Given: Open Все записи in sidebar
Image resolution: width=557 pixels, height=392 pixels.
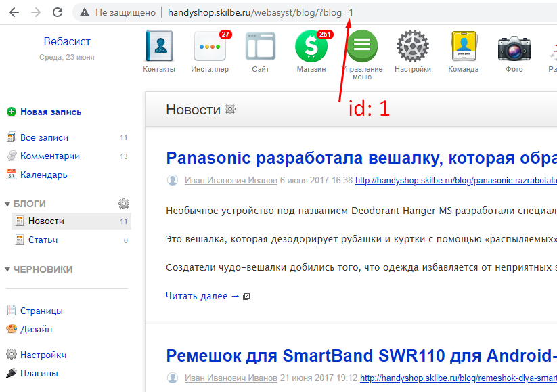Looking at the screenshot, I should click(44, 138).
